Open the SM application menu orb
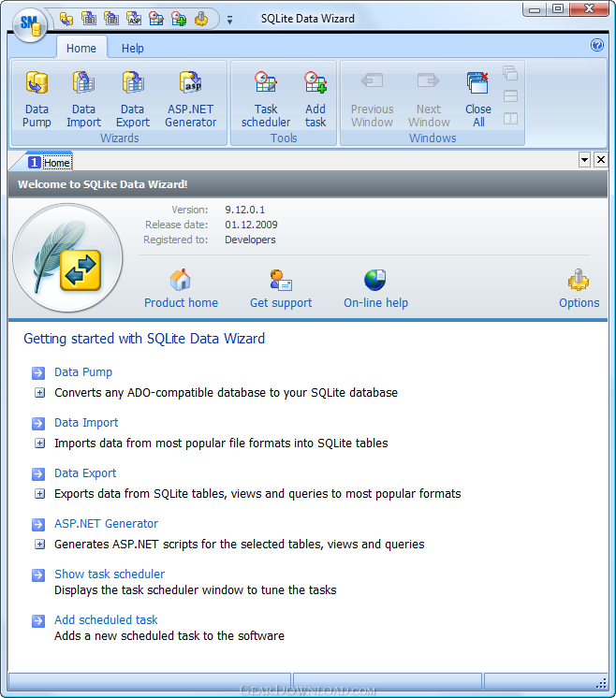 click(x=30, y=25)
